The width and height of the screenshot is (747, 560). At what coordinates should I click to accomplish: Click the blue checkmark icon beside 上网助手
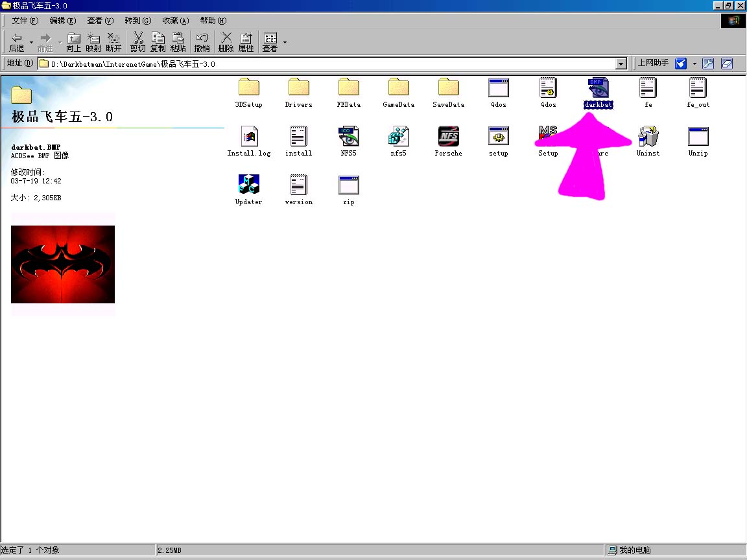(x=681, y=64)
